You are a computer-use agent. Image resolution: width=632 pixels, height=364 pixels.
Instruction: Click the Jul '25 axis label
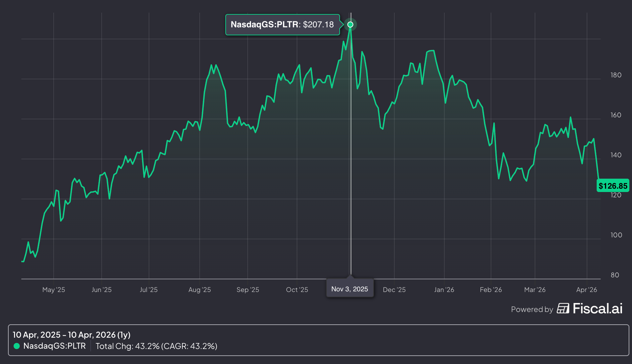click(149, 290)
